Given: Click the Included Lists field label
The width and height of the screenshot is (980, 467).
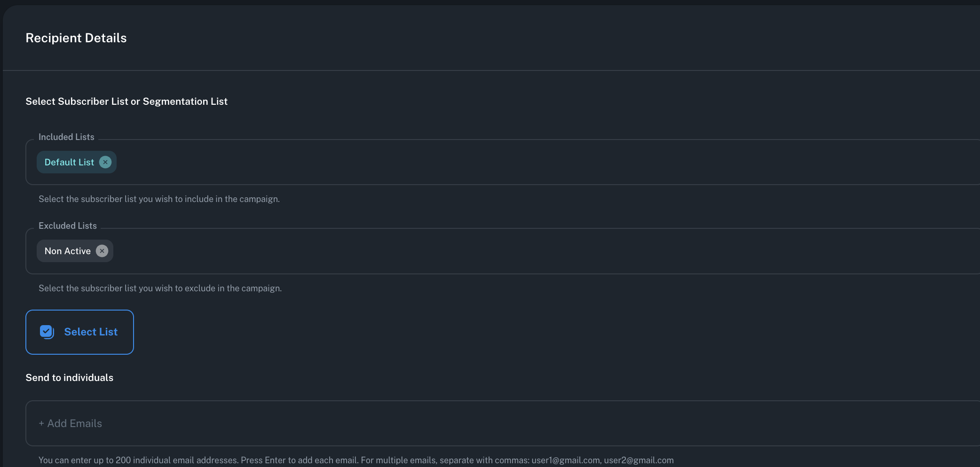Looking at the screenshot, I should pos(66,137).
